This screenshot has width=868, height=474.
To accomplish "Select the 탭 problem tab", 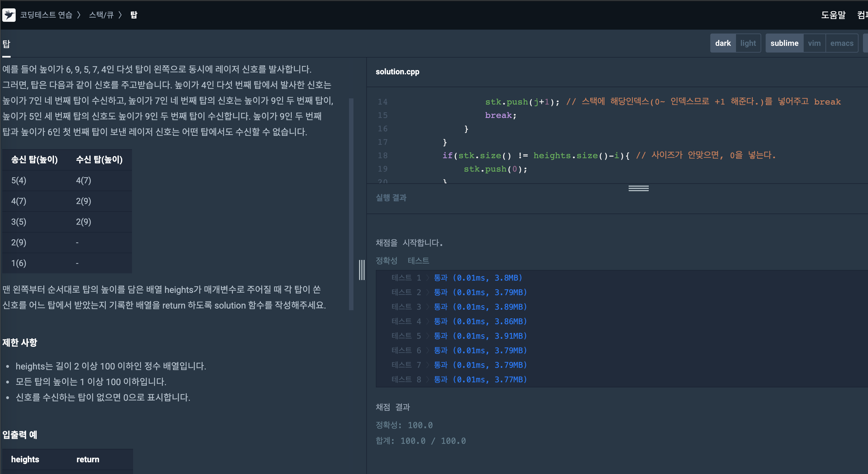I will pos(6,44).
